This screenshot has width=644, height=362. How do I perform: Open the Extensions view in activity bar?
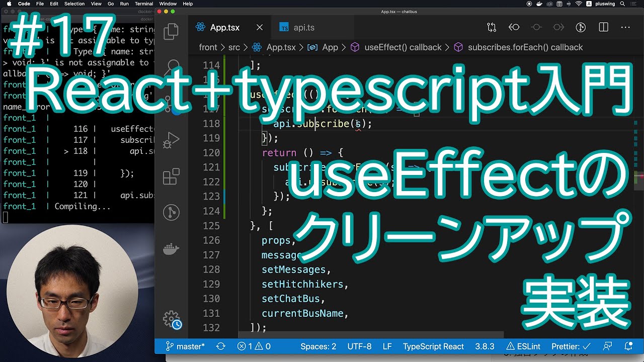pos(171,176)
